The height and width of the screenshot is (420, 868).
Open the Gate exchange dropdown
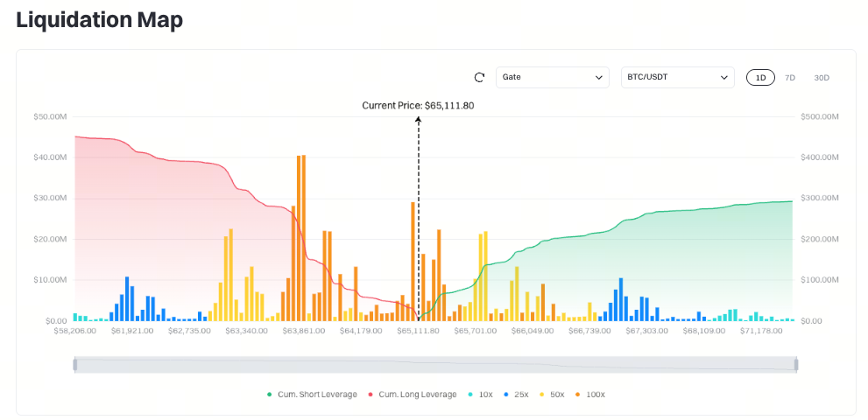[553, 78]
